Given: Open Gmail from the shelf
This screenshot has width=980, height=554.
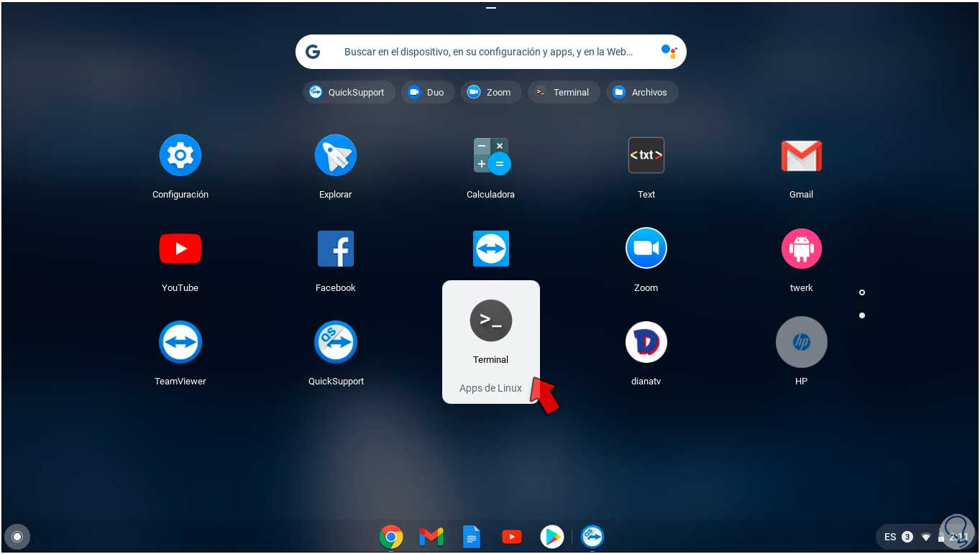Looking at the screenshot, I should (431, 537).
